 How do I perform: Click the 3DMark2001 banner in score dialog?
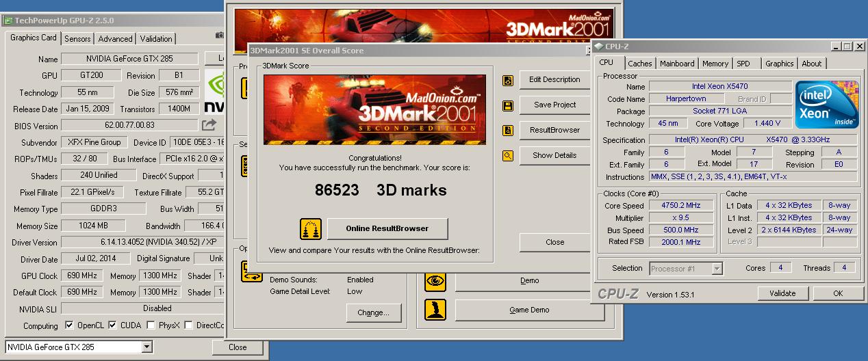[374, 109]
